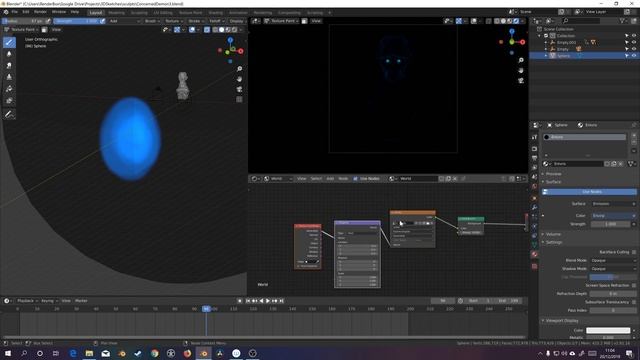Open Render properties tab icon
This screenshot has height=360, width=640.
(x=534, y=149)
